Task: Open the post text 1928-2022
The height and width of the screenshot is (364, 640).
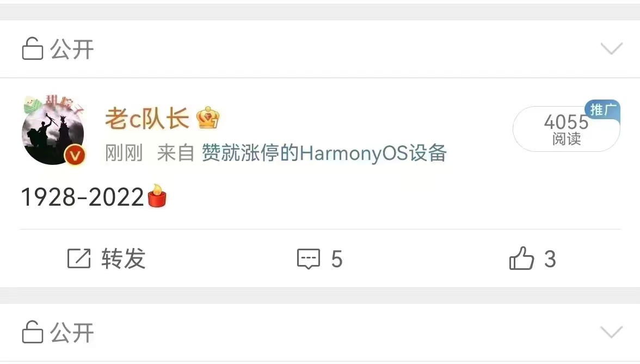Action: (82, 198)
